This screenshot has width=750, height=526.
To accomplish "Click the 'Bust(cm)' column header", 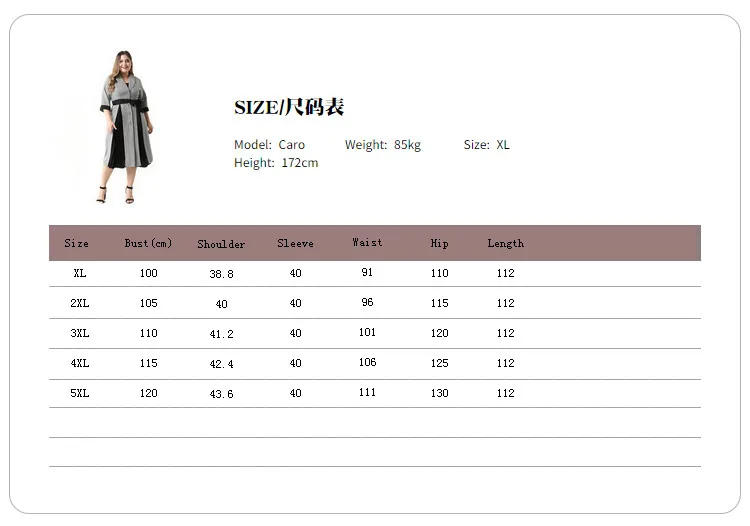I will click(x=148, y=243).
